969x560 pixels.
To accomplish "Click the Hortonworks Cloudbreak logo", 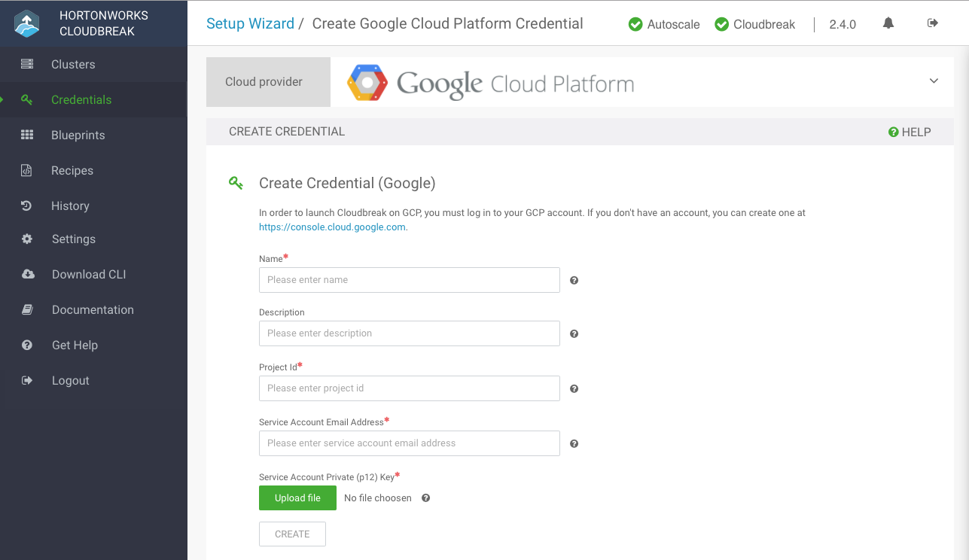I will 26,23.
